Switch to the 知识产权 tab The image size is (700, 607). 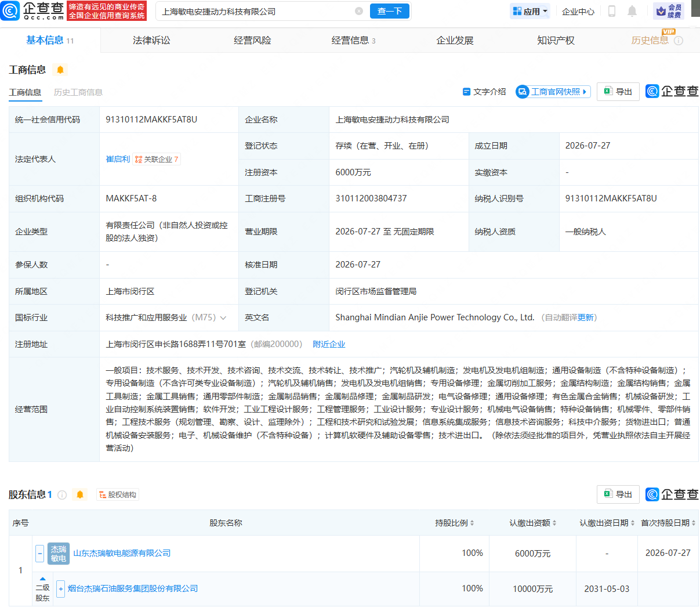pos(556,40)
